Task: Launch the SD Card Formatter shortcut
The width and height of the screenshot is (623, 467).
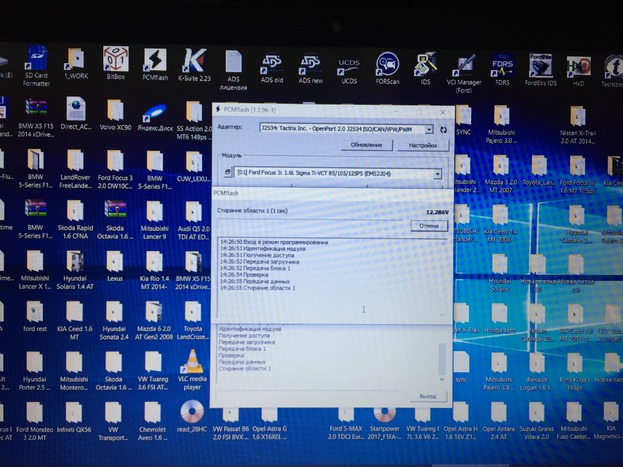Action: pos(36,63)
